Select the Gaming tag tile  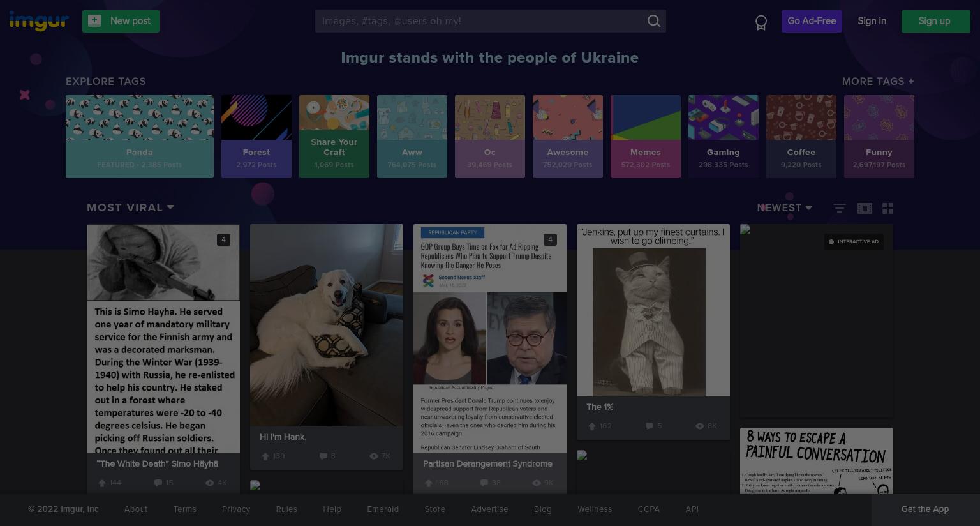pos(724,137)
